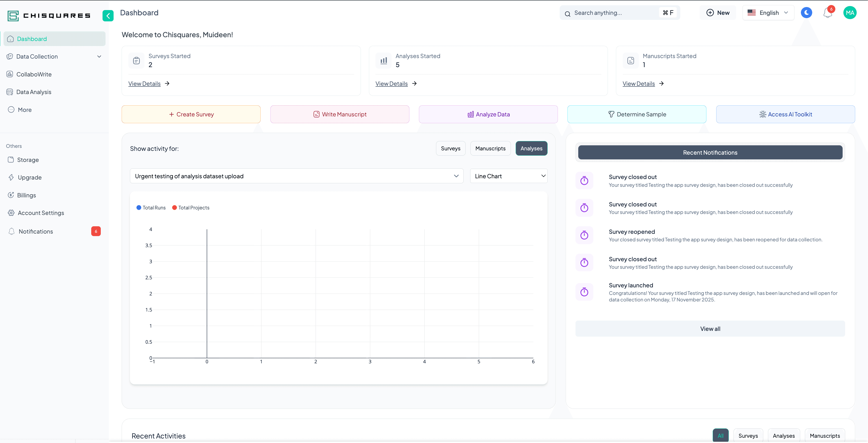Click the Welcome to Chisquares, Muideen! heading
The height and width of the screenshot is (443, 868).
[x=177, y=35]
